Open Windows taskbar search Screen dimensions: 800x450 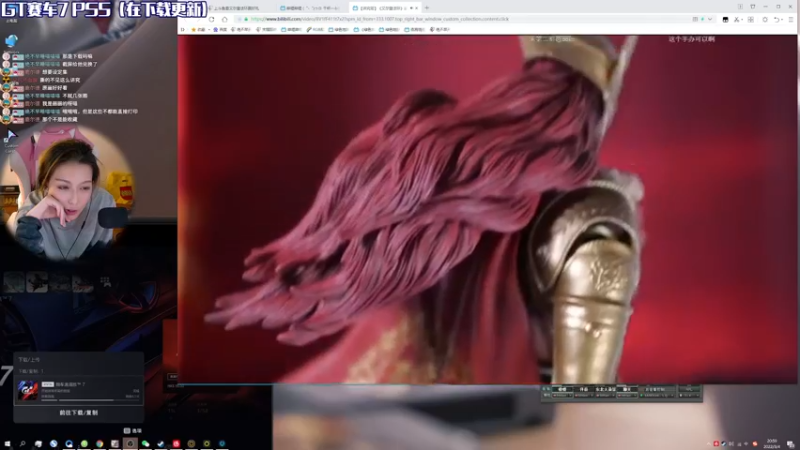[x=22, y=444]
